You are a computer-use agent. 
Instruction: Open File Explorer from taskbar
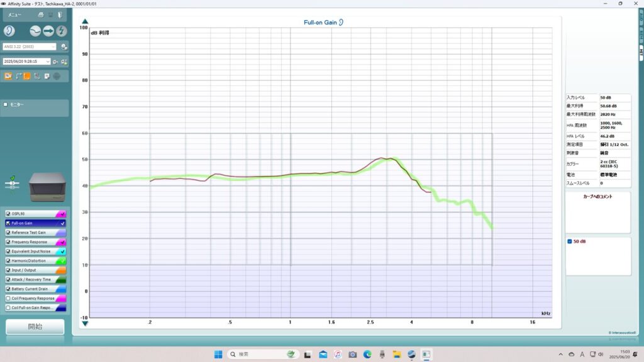tap(397, 354)
